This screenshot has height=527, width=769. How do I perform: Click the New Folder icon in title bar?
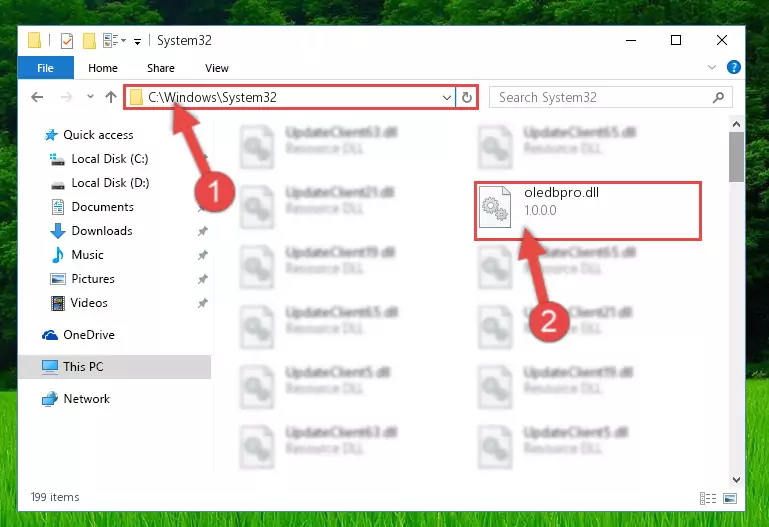tap(89, 41)
